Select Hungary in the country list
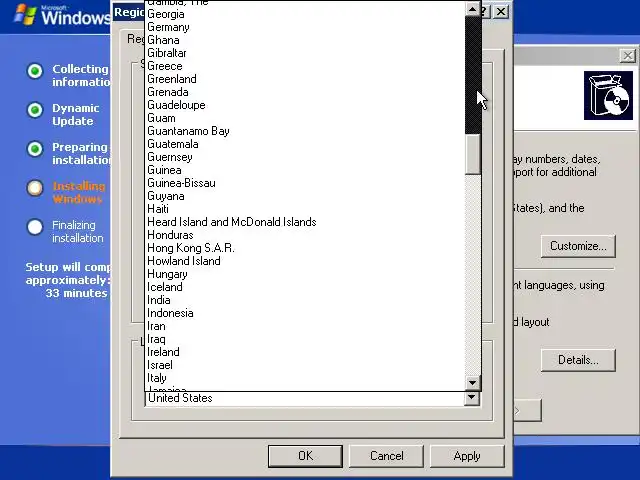The image size is (640, 480). 305,274
